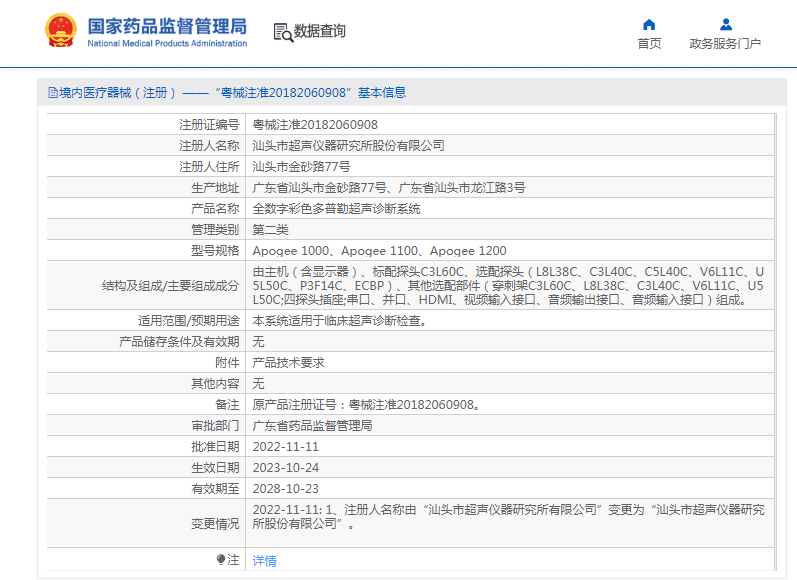The image size is (797, 580).
Task: Click the 型号规格 row label
Action: tap(215, 251)
